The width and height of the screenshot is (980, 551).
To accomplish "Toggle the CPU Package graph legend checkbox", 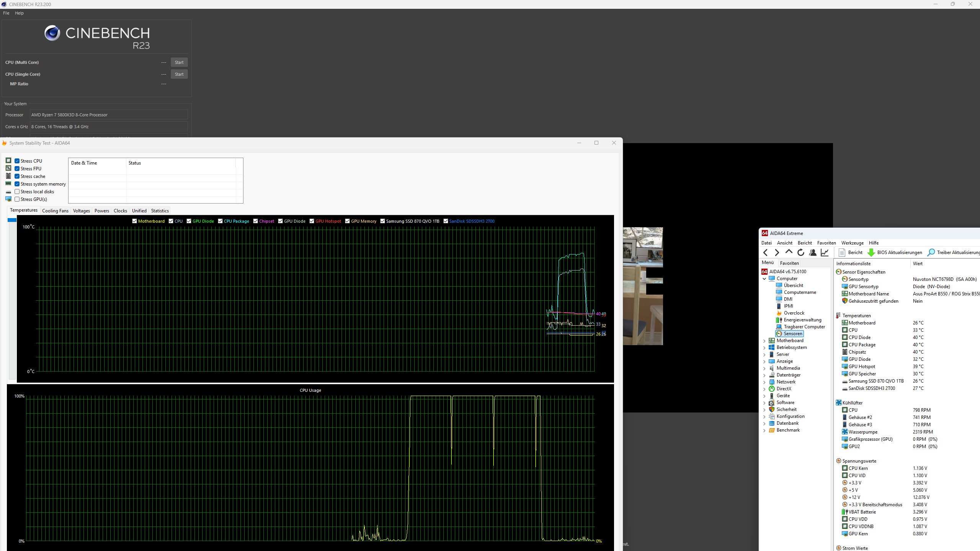I will click(x=220, y=221).
